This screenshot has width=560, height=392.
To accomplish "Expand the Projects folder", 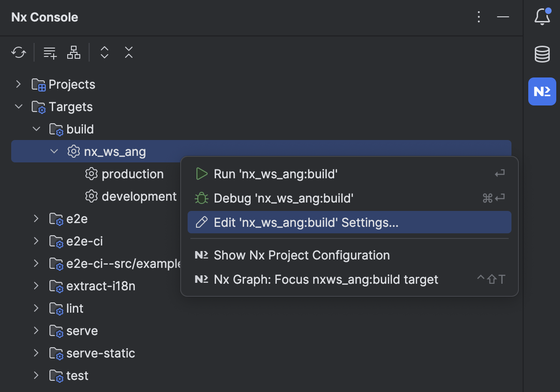I will point(18,84).
